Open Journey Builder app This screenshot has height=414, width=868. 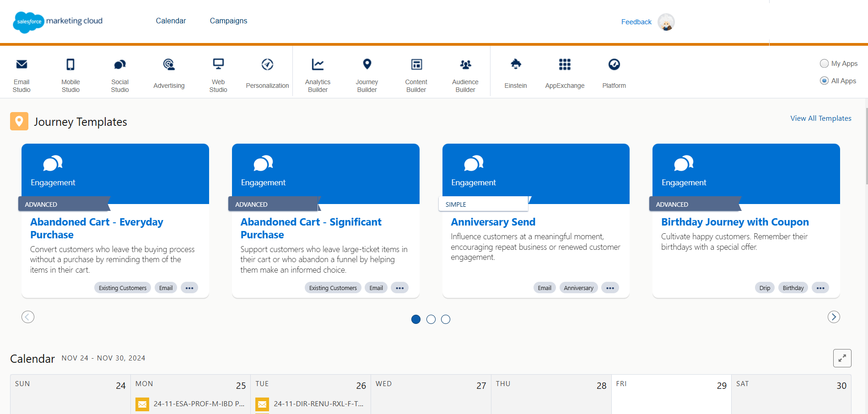[x=367, y=75]
